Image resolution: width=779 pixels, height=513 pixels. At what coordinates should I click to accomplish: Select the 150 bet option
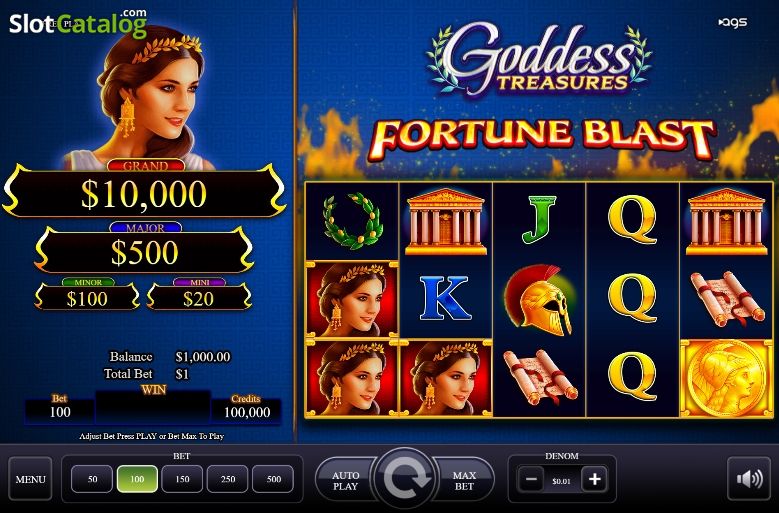pos(182,479)
